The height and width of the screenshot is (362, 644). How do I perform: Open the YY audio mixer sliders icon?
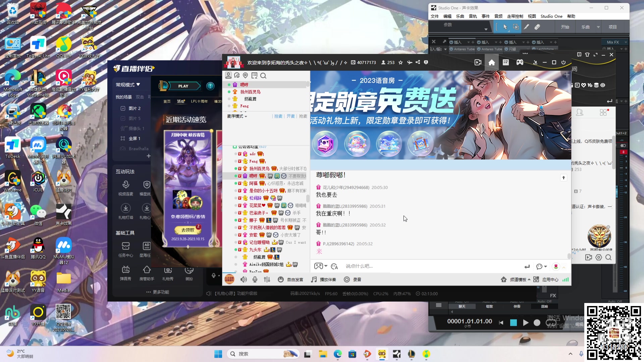tap(267, 280)
